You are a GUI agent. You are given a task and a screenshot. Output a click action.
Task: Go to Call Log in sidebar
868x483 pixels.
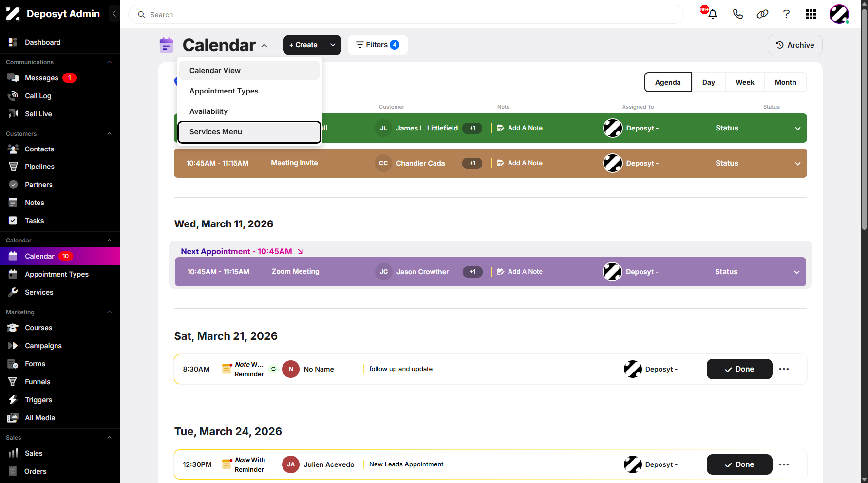point(38,96)
